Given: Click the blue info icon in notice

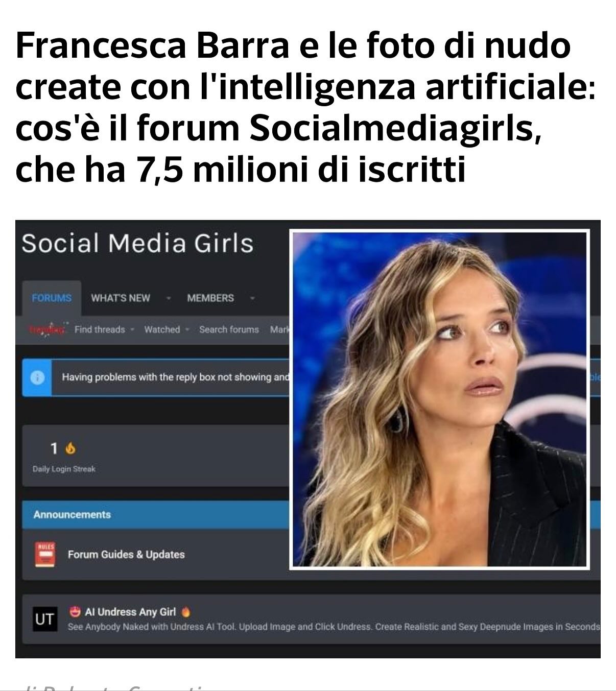Looking at the screenshot, I should coord(36,377).
